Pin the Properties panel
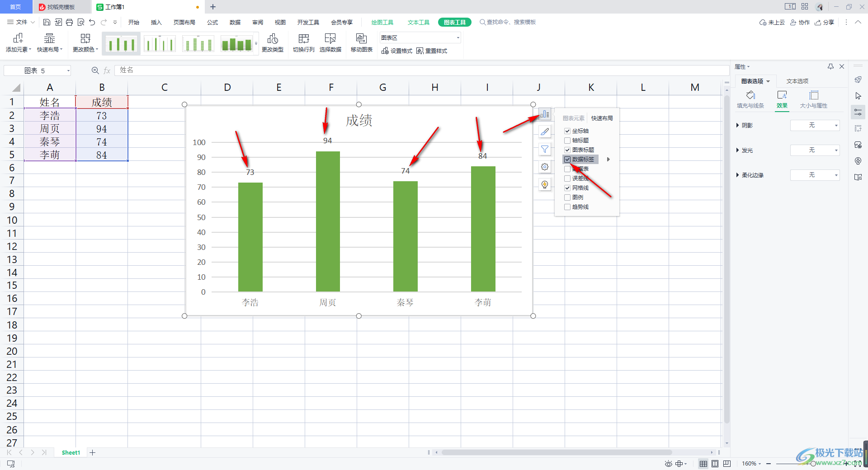Viewport: 868px width, 470px height. pyautogui.click(x=830, y=66)
